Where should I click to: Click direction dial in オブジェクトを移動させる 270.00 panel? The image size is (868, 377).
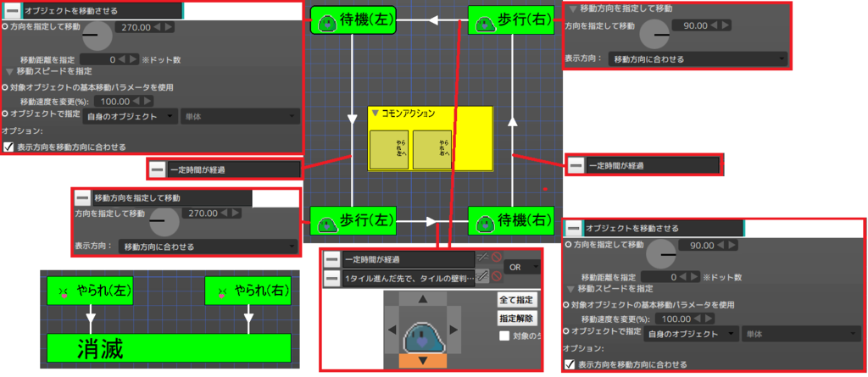pyautogui.click(x=97, y=35)
